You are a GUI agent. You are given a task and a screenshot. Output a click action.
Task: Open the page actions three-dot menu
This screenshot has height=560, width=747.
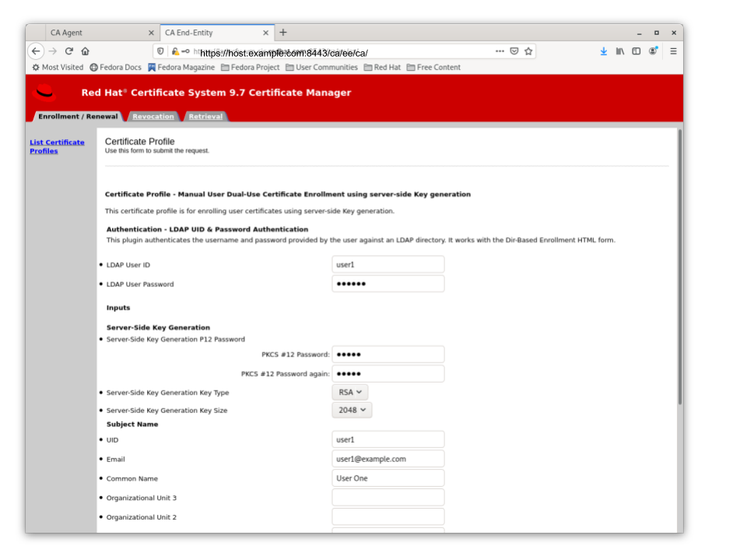coord(500,51)
